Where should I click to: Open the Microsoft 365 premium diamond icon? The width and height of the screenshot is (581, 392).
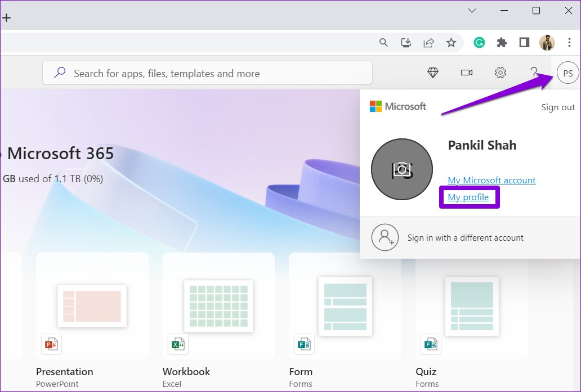(x=432, y=73)
